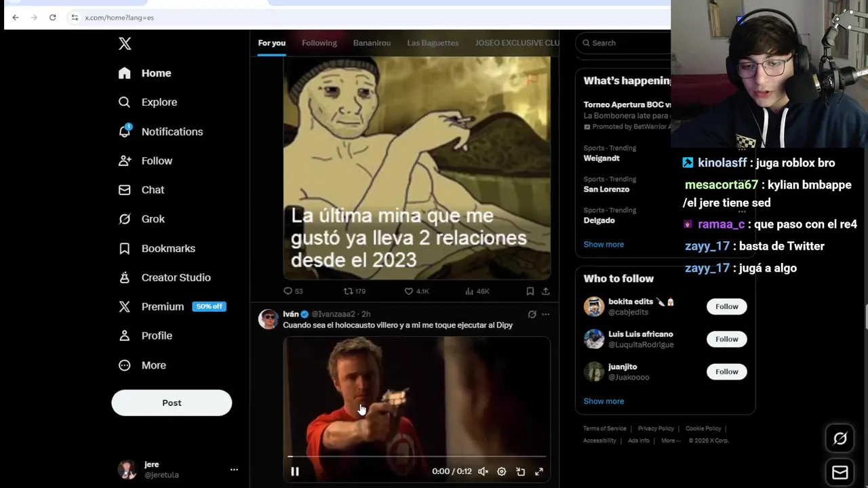Image resolution: width=868 pixels, height=488 pixels.
Task: Open the wojak meme image
Action: click(x=416, y=167)
